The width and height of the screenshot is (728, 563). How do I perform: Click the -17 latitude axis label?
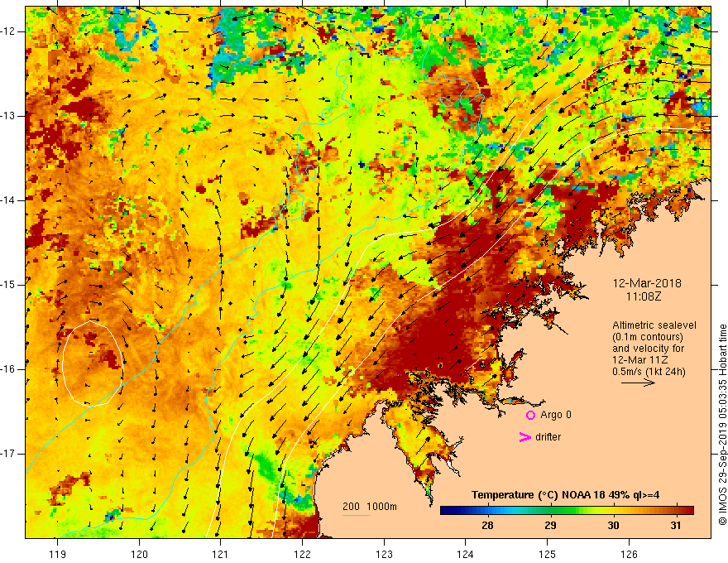click(8, 454)
